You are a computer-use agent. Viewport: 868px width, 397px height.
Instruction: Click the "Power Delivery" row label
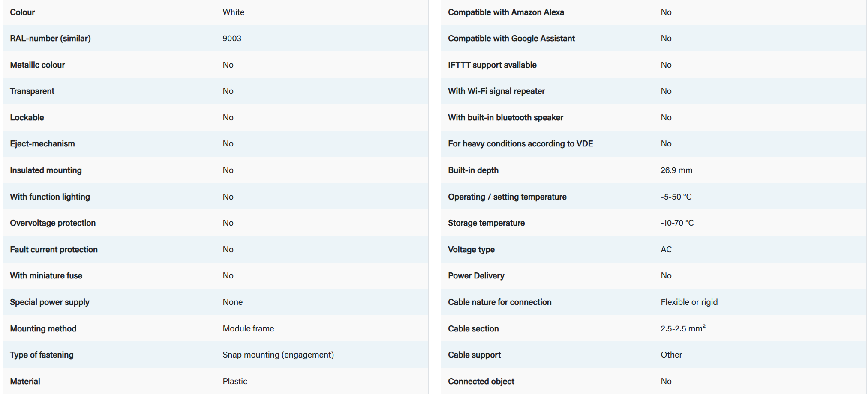click(x=476, y=276)
